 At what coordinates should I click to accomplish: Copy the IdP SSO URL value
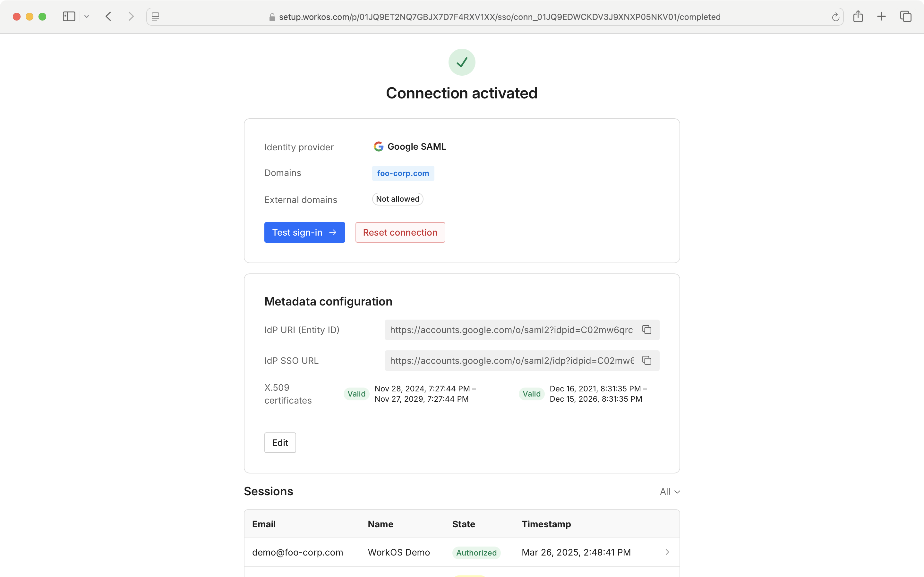tap(646, 361)
